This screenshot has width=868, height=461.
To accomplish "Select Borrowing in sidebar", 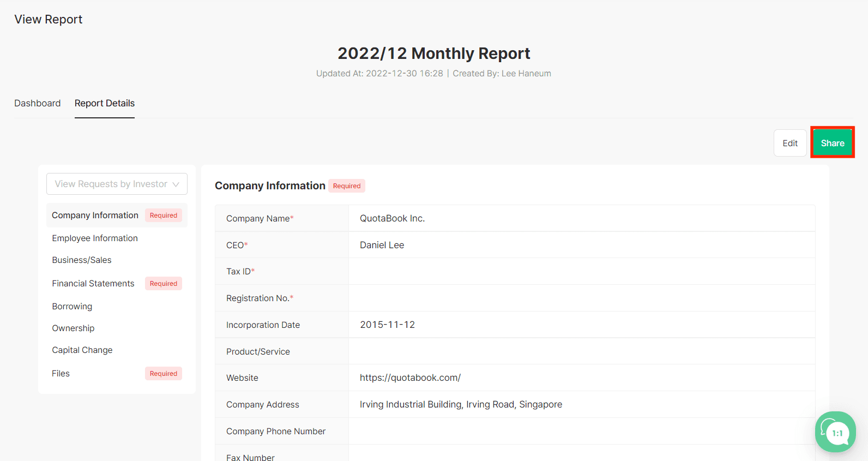I will (x=72, y=306).
